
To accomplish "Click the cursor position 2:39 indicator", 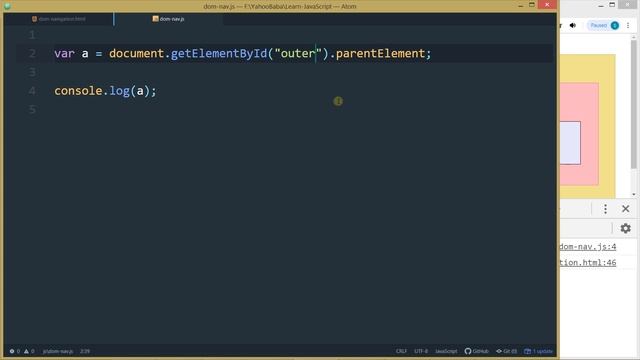I will coord(85,351).
